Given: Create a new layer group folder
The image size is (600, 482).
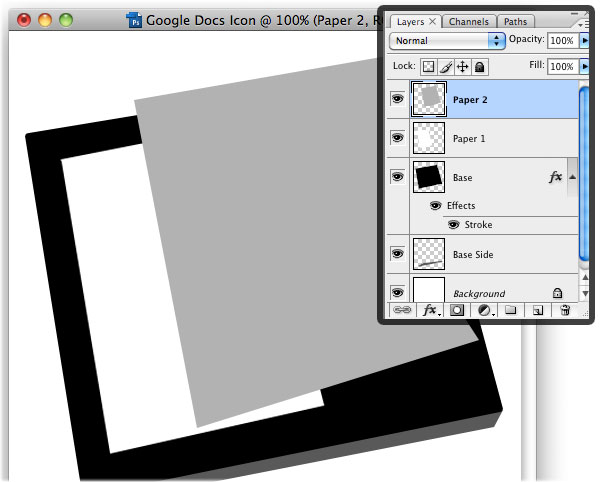Looking at the screenshot, I should [x=510, y=309].
